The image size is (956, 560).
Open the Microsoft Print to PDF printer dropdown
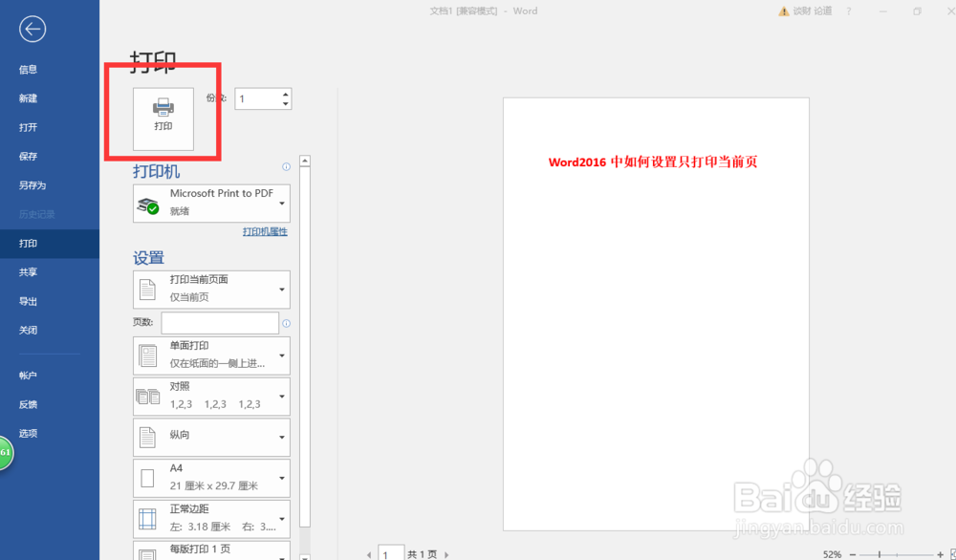click(281, 203)
